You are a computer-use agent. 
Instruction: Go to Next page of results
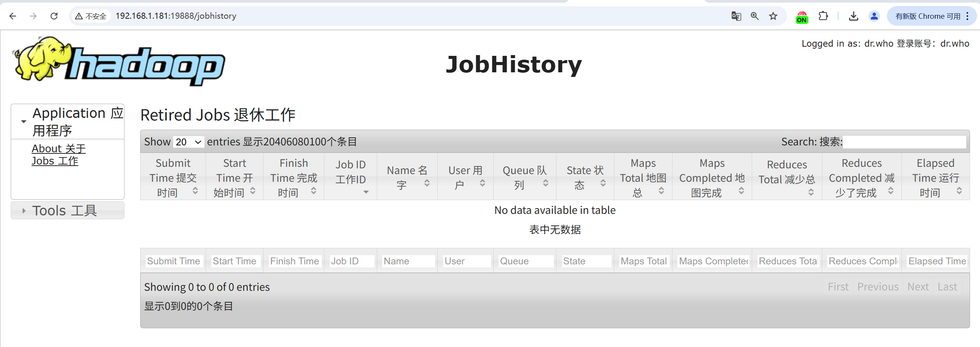[x=918, y=287]
